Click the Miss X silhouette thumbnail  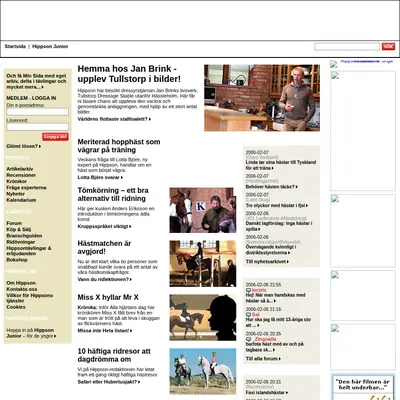[x=203, y=317]
